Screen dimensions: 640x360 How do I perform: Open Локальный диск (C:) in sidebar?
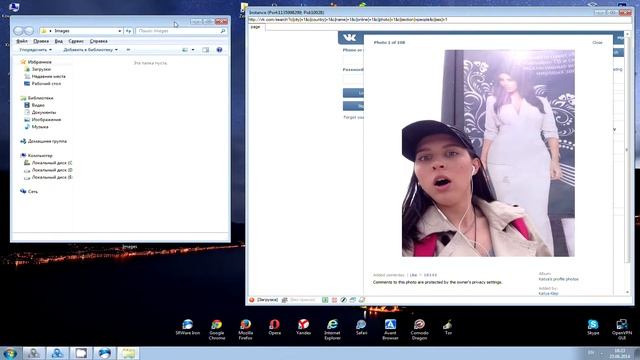point(52,163)
